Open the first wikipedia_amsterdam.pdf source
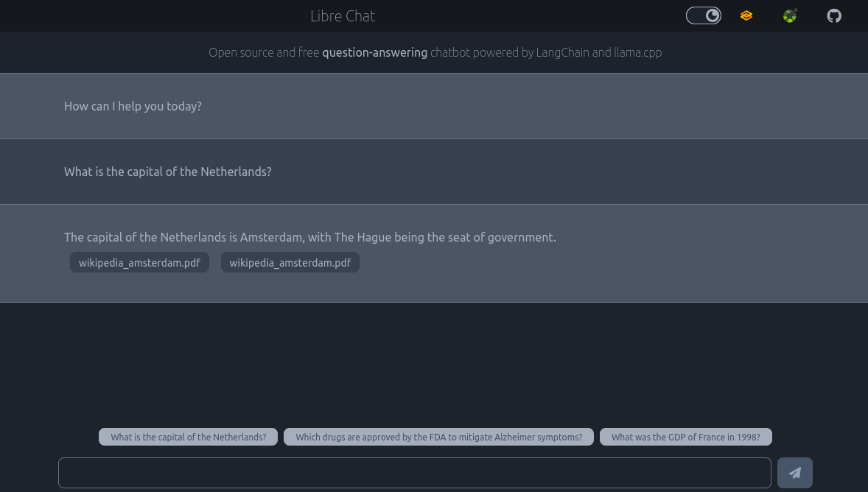 click(x=139, y=262)
